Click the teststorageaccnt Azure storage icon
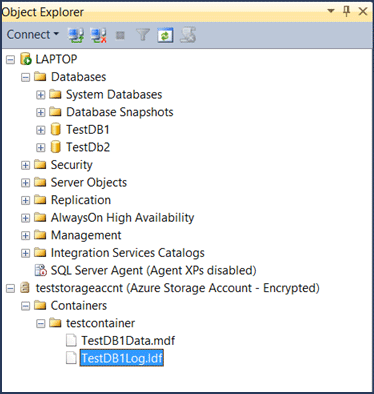374x394 pixels. [25, 288]
